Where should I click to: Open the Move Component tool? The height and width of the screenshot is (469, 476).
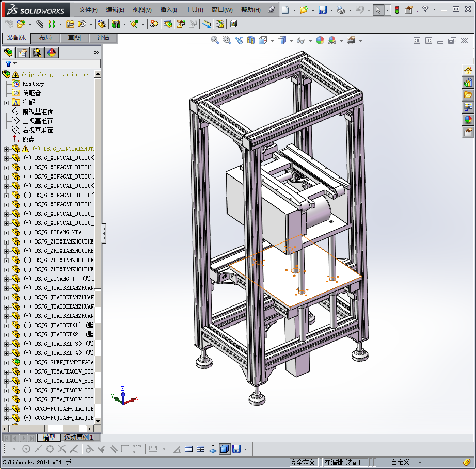[x=82, y=24]
